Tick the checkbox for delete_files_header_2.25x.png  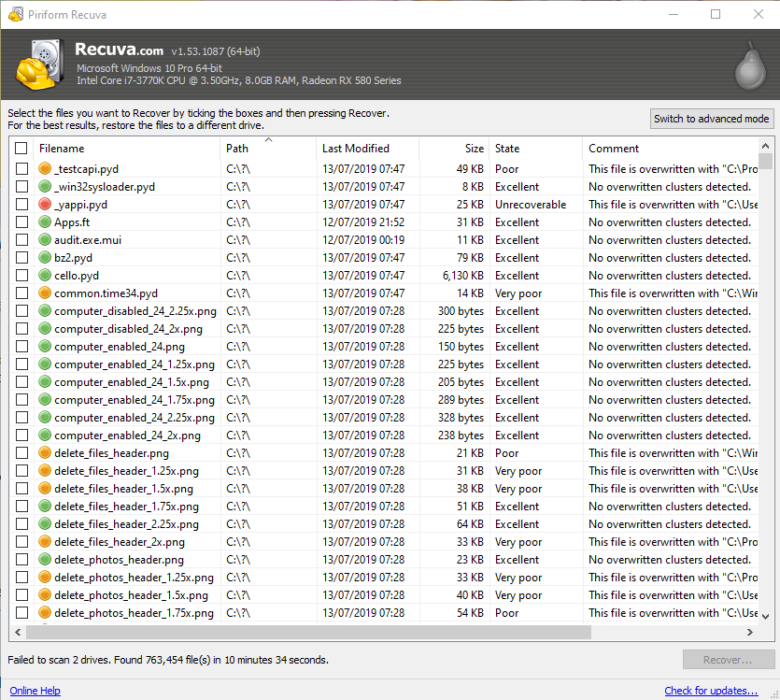(x=21, y=524)
